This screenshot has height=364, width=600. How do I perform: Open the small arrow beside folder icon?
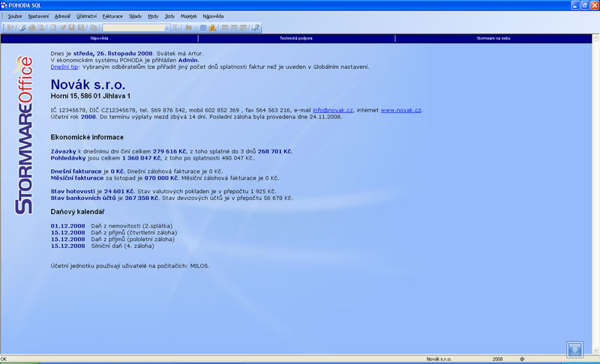196,28
